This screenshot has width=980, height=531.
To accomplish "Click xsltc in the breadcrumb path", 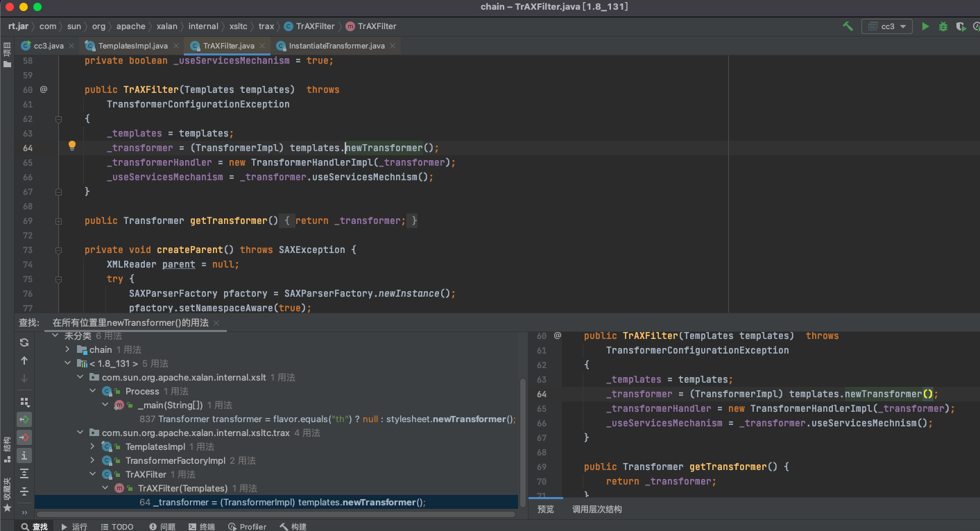I will 239,26.
